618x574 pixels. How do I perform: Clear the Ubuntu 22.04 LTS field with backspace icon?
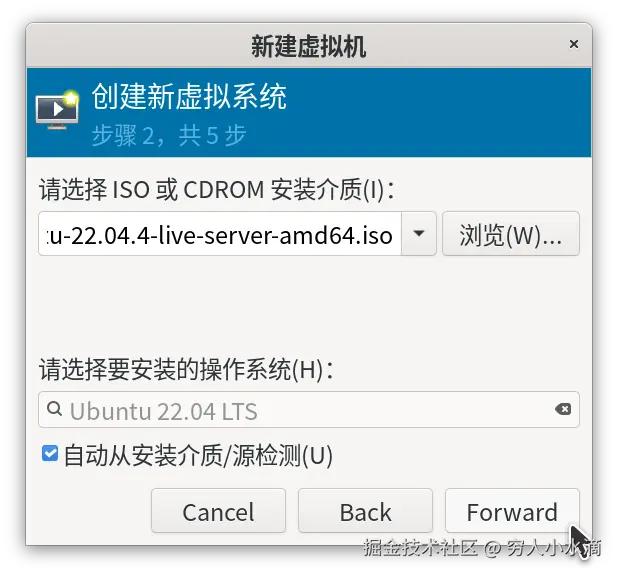(x=563, y=409)
